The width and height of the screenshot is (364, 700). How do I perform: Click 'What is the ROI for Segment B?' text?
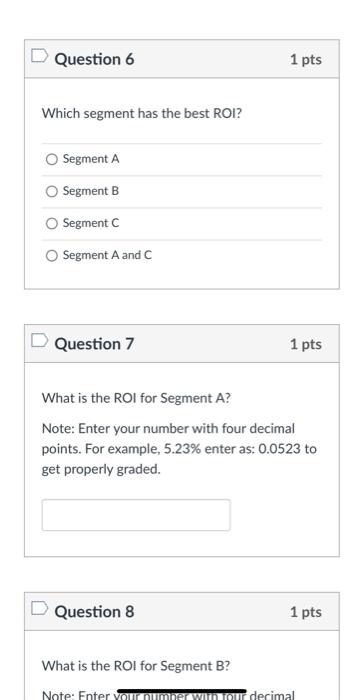(x=136, y=666)
